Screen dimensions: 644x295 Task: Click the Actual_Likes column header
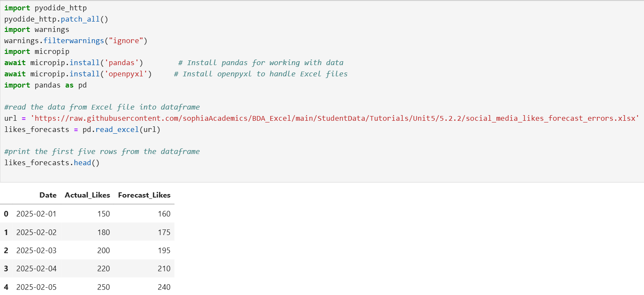[87, 195]
